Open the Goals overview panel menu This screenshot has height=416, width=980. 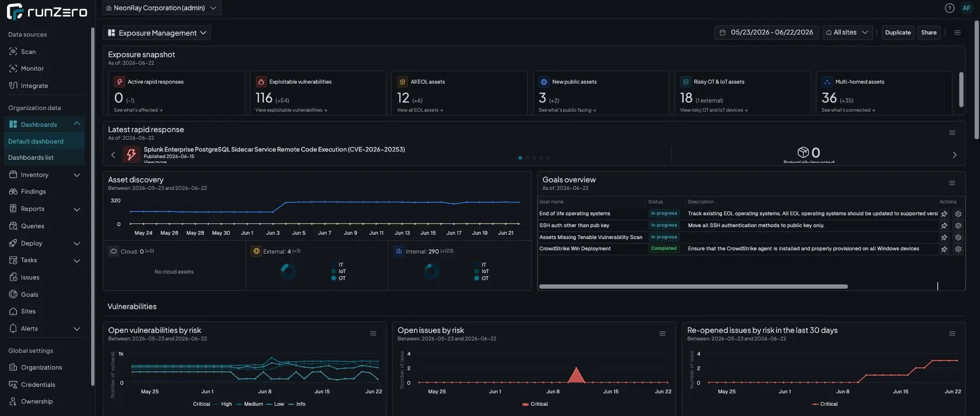[952, 183]
